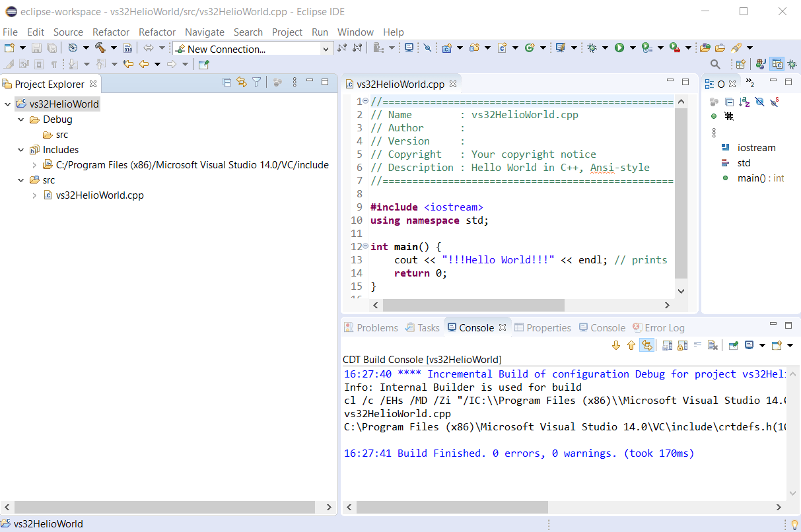
Task: Click the Search magnifier icon in the toolbar
Action: point(715,64)
